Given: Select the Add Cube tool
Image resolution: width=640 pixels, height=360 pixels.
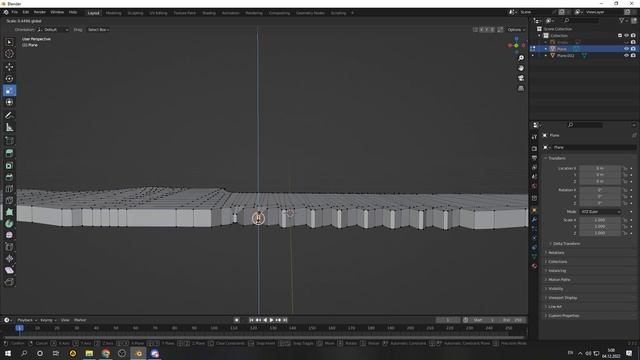Looking at the screenshot, I should [9, 141].
